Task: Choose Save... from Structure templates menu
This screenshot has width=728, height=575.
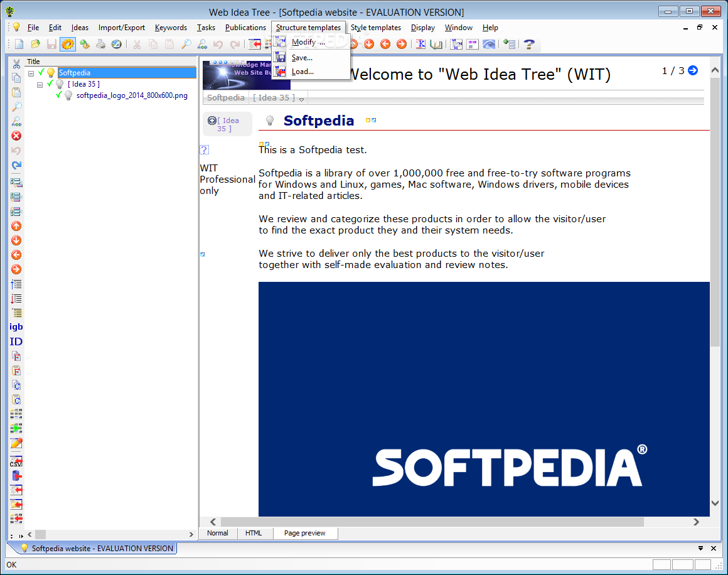Action: [x=310, y=58]
